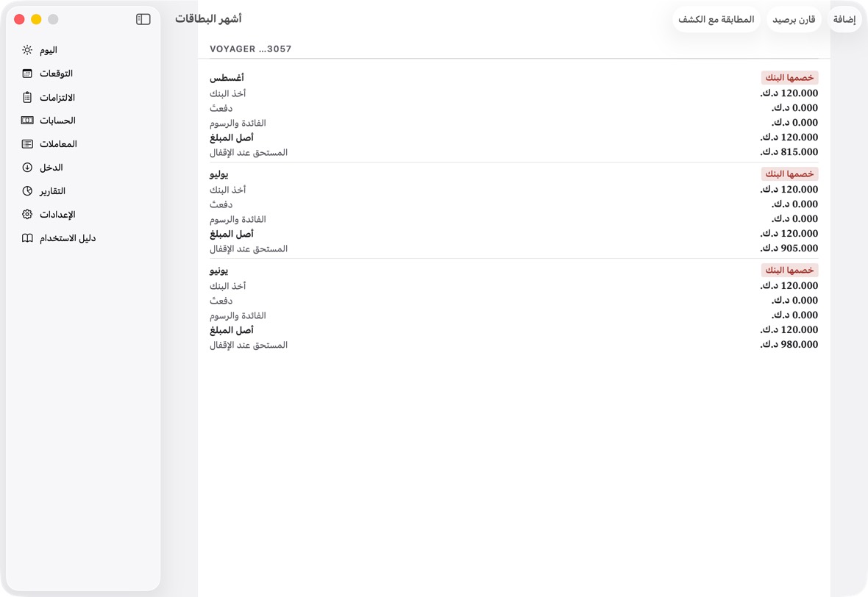The width and height of the screenshot is (868, 597).
Task: Click الفائدة والرسوم label under يونيو
Action: pos(238,315)
